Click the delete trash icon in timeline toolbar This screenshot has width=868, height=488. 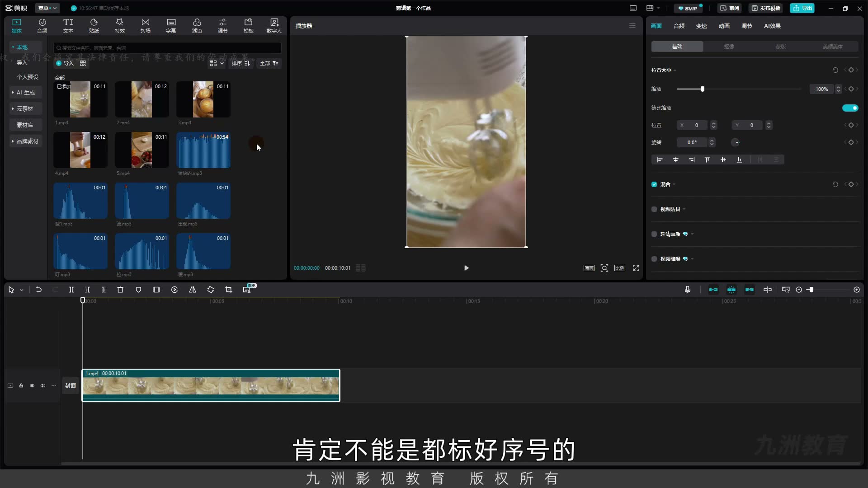(120, 290)
